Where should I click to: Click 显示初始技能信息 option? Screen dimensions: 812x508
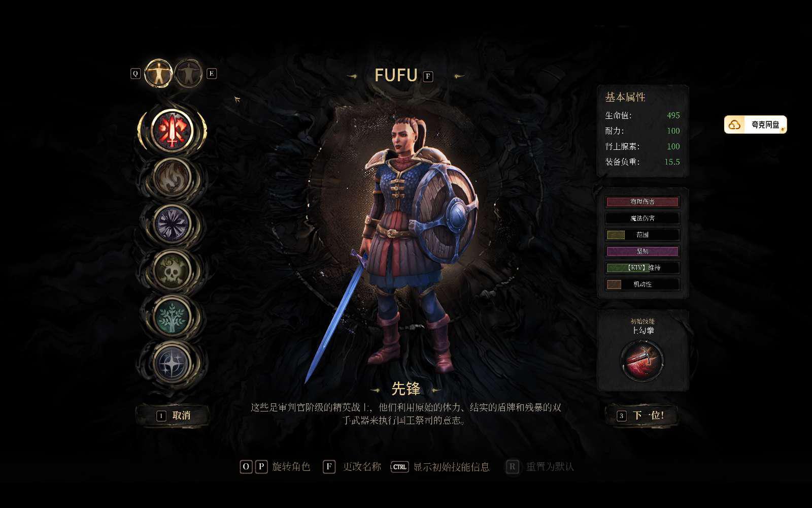pyautogui.click(x=451, y=466)
